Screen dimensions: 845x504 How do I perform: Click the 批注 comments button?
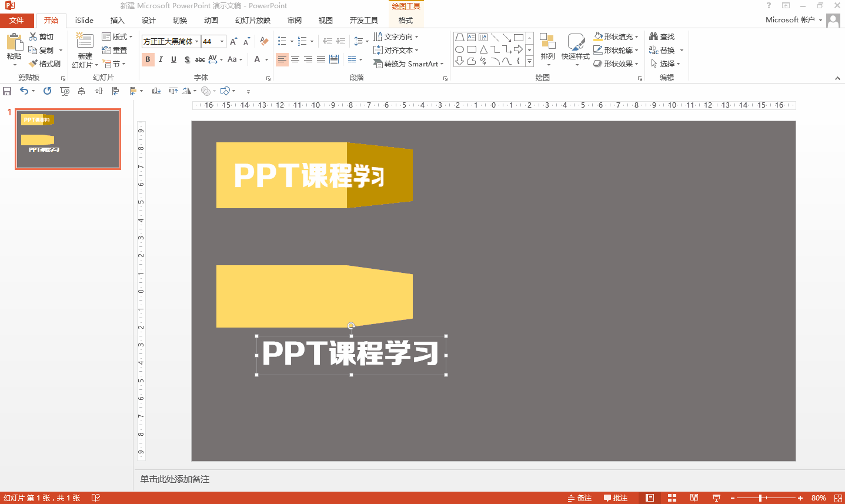(617, 498)
